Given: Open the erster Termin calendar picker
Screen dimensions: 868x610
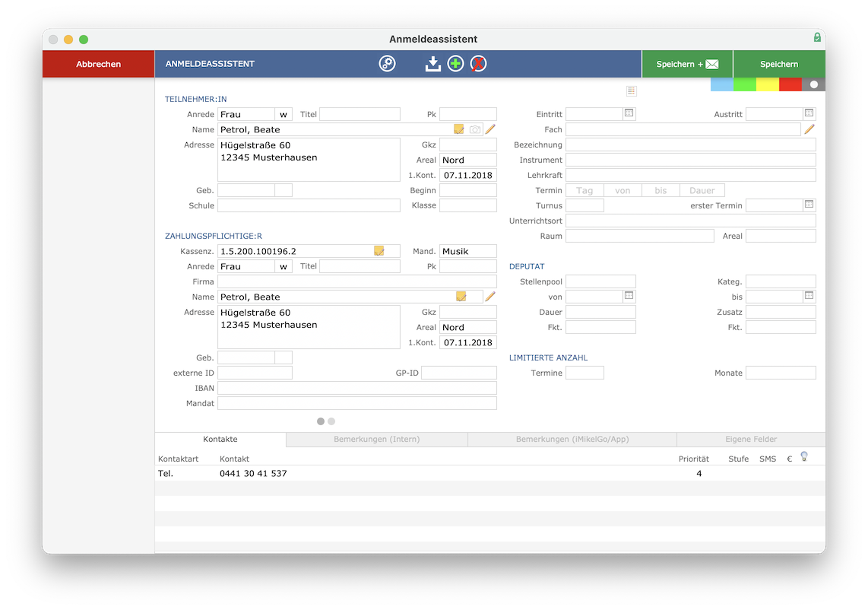Looking at the screenshot, I should tap(809, 205).
